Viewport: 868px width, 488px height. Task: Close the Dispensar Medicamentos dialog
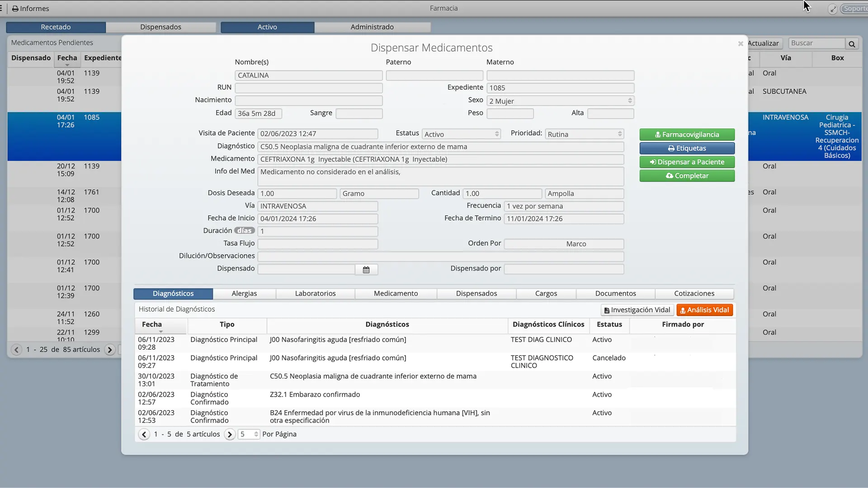(x=741, y=44)
